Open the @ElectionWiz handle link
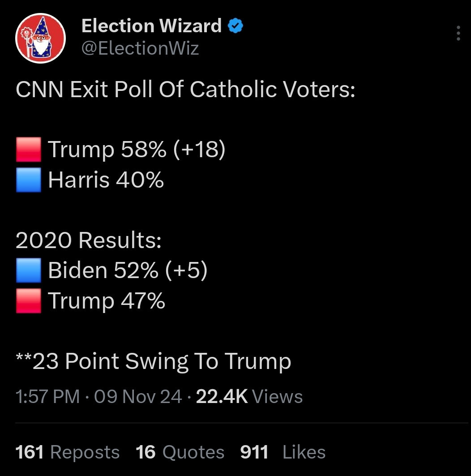Screen dimensions: 471x476 tap(140, 48)
